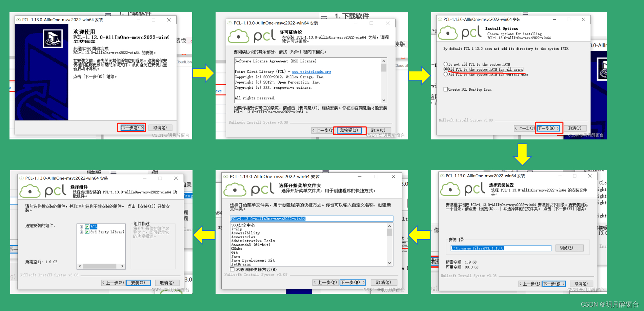Viewport: 644px width, 311px height.
Task: Click 上一步(P) in the 选择安装位置 window
Action: click(529, 284)
